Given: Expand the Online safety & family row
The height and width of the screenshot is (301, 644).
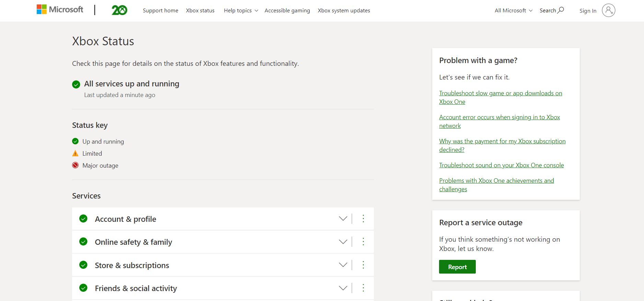Looking at the screenshot, I should pyautogui.click(x=343, y=242).
